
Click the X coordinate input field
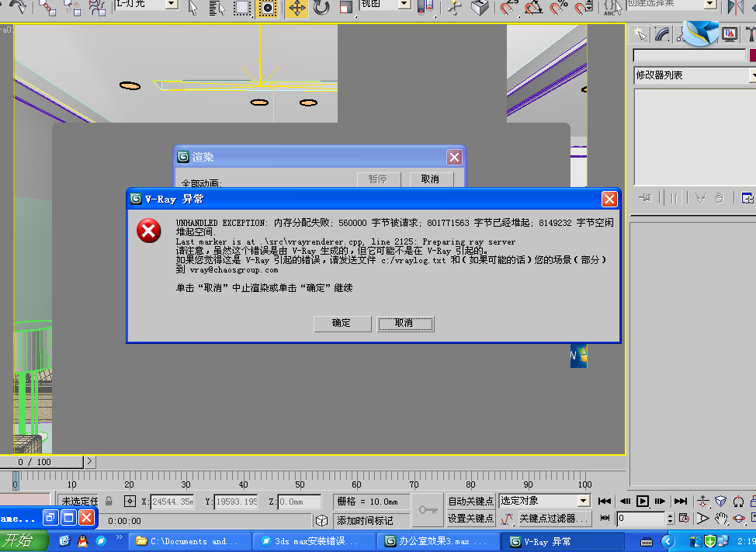pyautogui.click(x=172, y=502)
